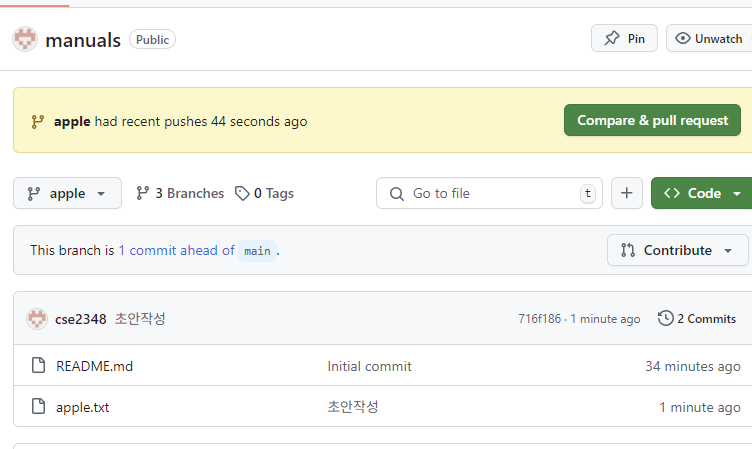Click the cse2348 commit author avatar
752x449 pixels.
pyautogui.click(x=37, y=319)
